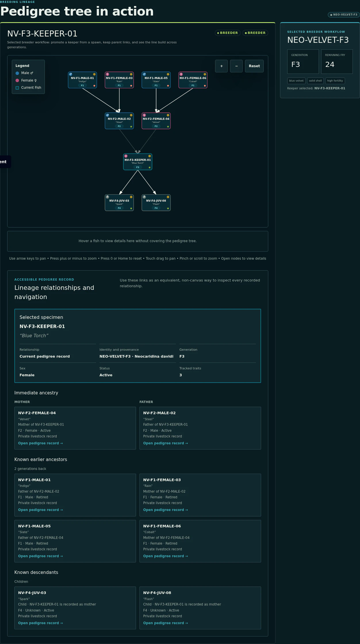Open the second BREEDER badge
The image size is (360, 644).
tap(255, 33)
